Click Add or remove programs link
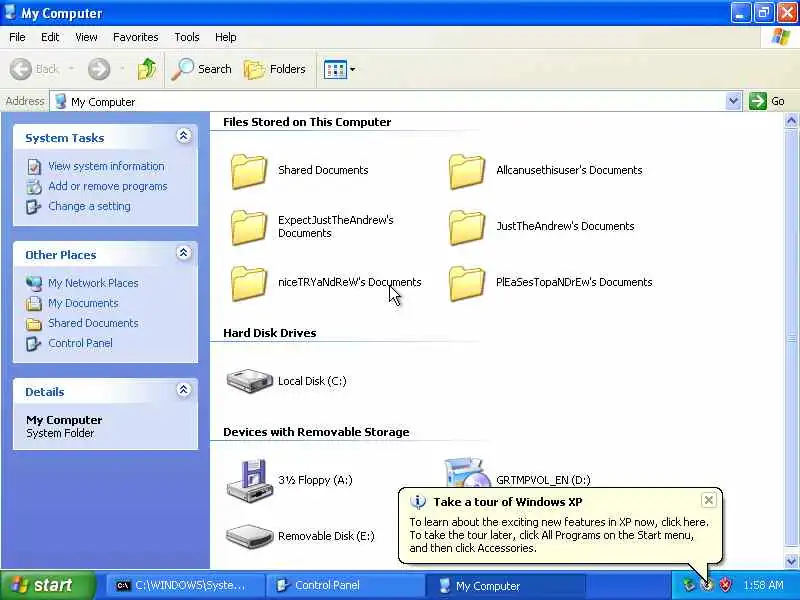Viewport: 800px width, 600px height. (x=108, y=186)
